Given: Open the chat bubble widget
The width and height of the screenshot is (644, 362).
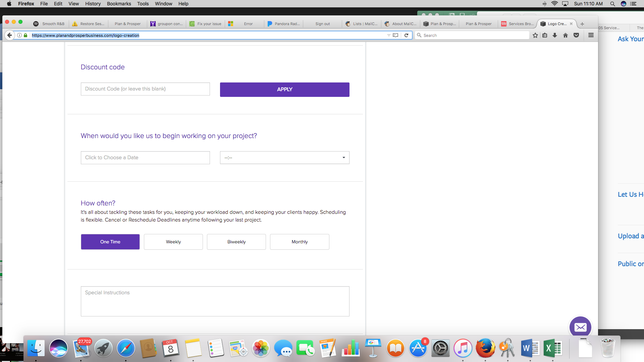Looking at the screenshot, I should click(x=580, y=327).
